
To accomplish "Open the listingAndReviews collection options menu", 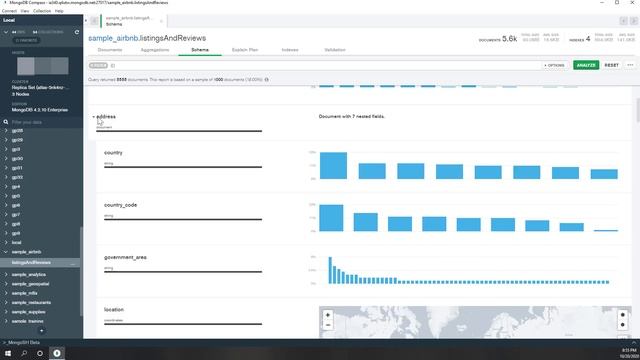I will point(73,263).
